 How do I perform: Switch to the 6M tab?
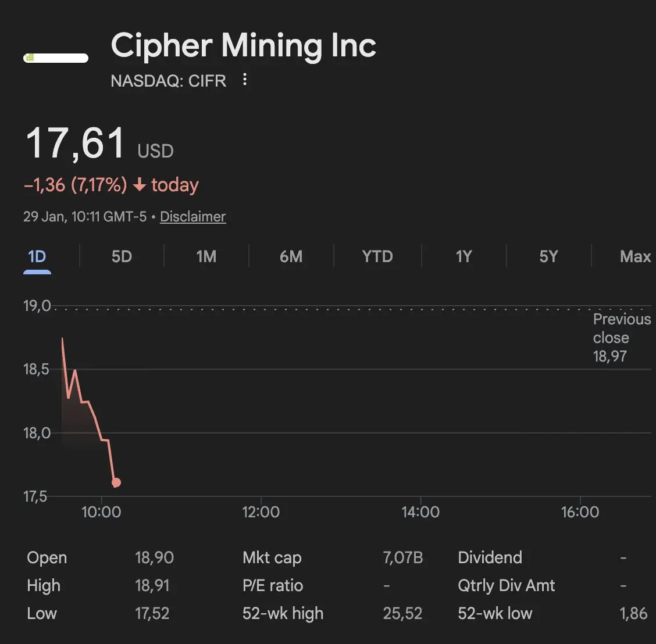click(x=291, y=256)
